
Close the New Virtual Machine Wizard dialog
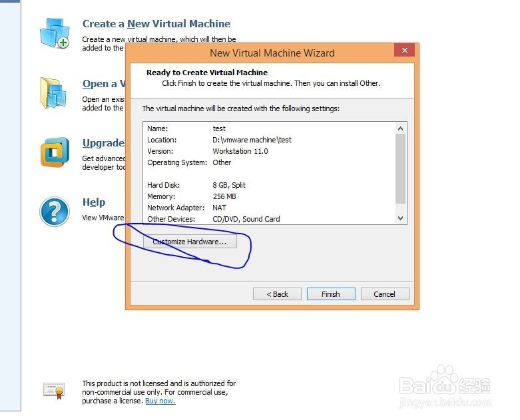coord(404,51)
